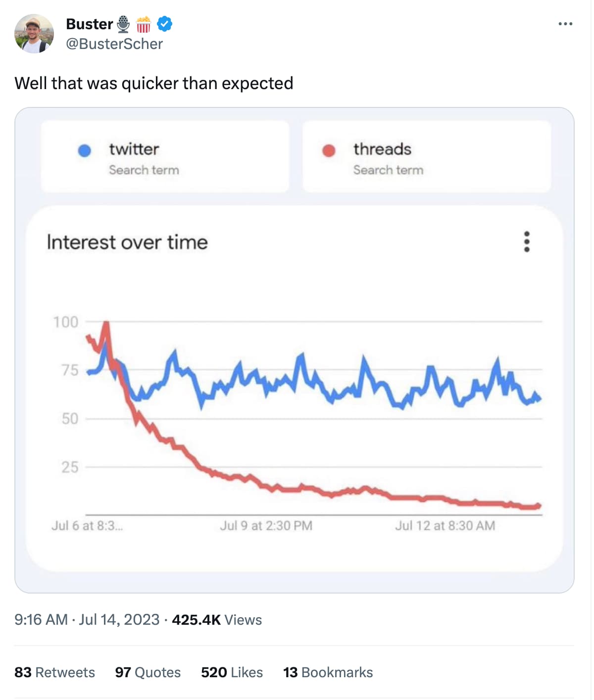Select the threads search term card
594x700 pixels.
(426, 156)
